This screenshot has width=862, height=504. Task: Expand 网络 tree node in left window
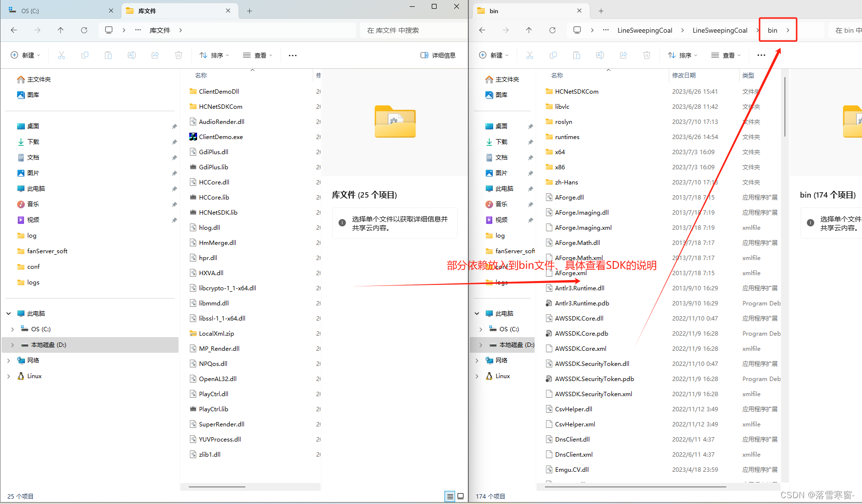pos(9,361)
